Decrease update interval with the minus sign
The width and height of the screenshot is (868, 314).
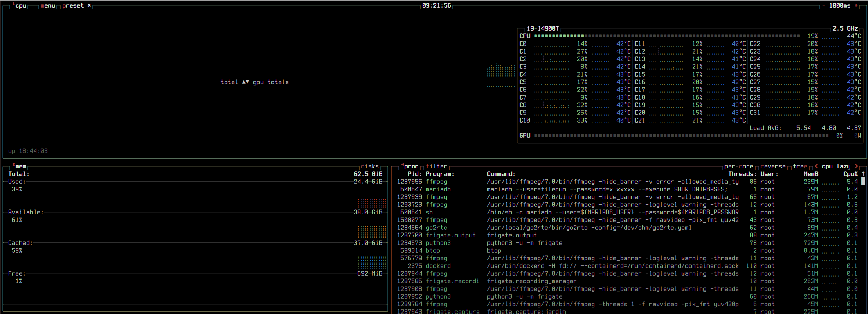tap(823, 5)
